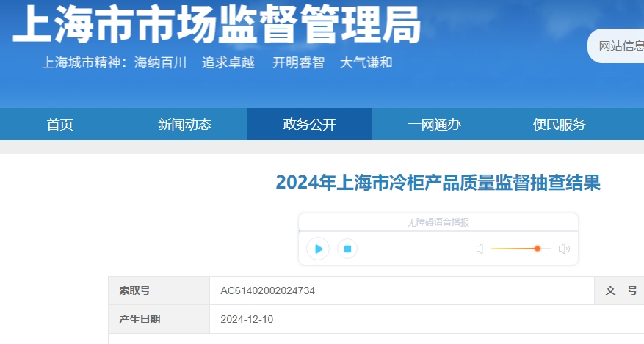This screenshot has width=644, height=344.
Task: Click the slogan 海纳百川
Action: 160,63
